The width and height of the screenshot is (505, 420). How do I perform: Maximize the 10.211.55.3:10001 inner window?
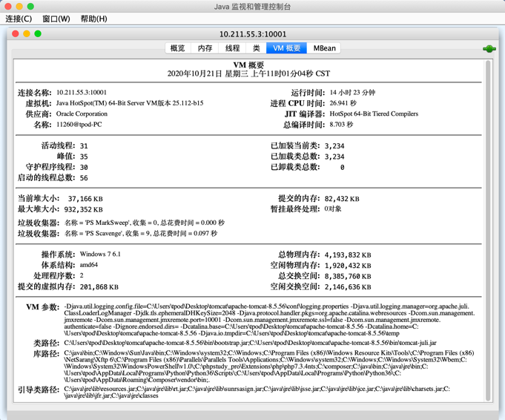pyautogui.click(x=38, y=33)
